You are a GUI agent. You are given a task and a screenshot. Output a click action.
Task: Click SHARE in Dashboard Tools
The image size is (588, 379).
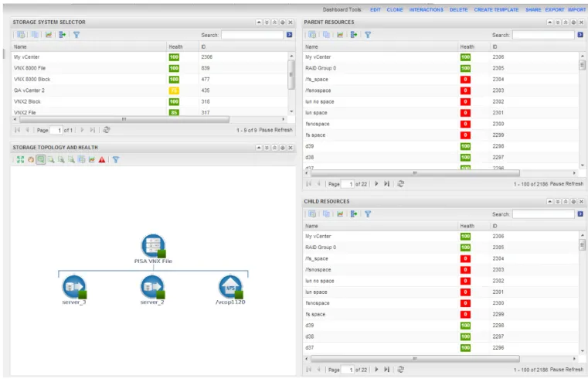[x=533, y=10]
